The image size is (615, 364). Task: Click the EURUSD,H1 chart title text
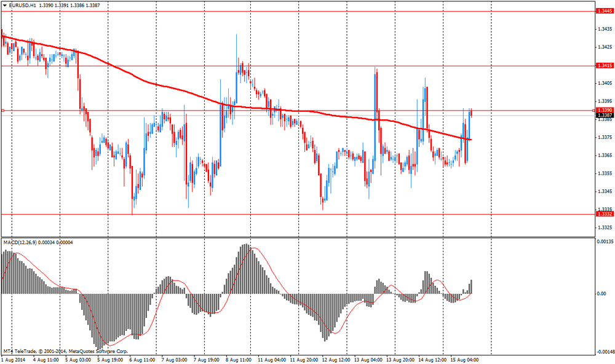pos(22,5)
